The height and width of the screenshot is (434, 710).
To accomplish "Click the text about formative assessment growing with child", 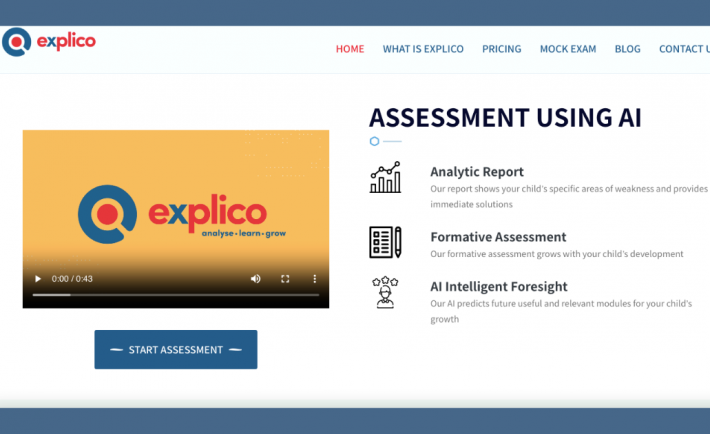I will pyautogui.click(x=556, y=254).
